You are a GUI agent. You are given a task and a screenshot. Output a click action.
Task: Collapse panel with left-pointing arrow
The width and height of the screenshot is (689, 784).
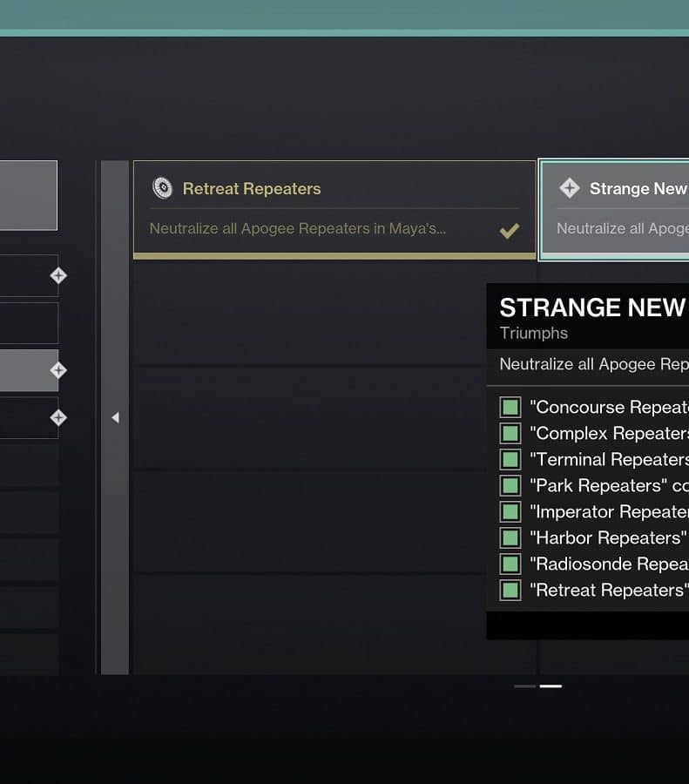116,417
